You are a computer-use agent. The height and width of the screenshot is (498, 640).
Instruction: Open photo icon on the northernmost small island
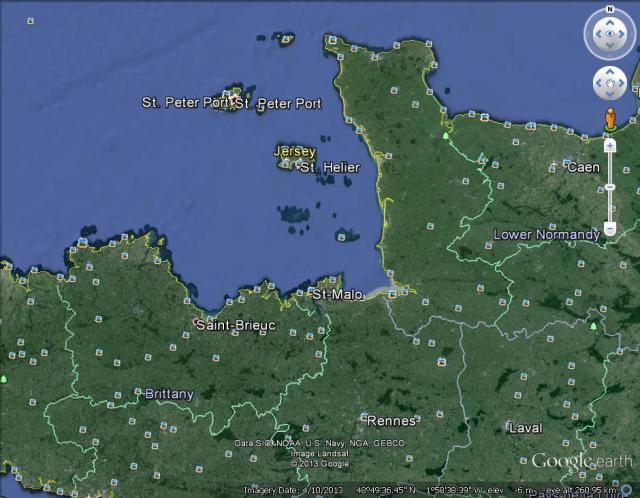(287, 39)
